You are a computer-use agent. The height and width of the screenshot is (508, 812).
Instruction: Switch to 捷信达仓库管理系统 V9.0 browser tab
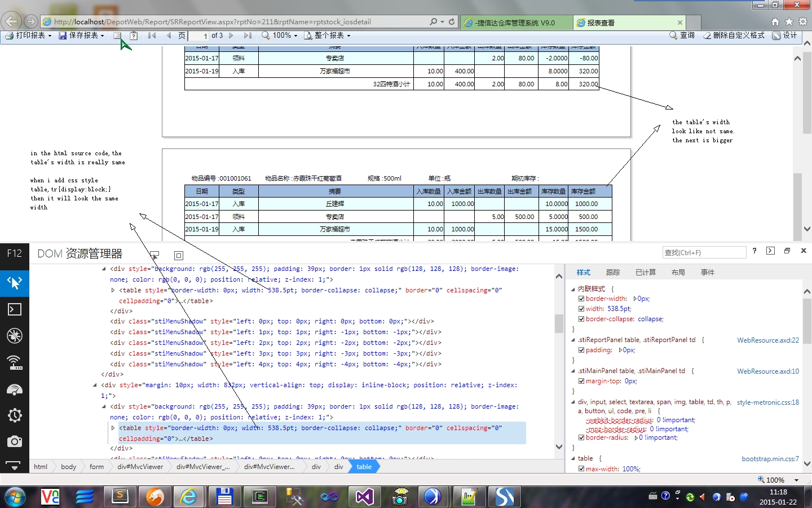[x=515, y=23]
